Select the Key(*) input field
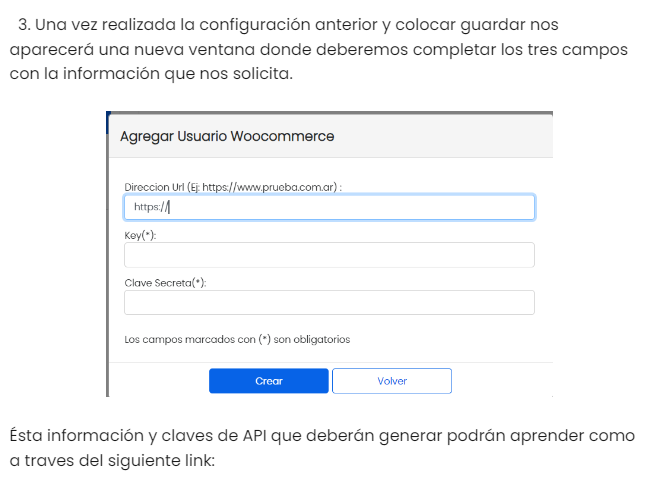This screenshot has width=663, height=483. click(329, 255)
